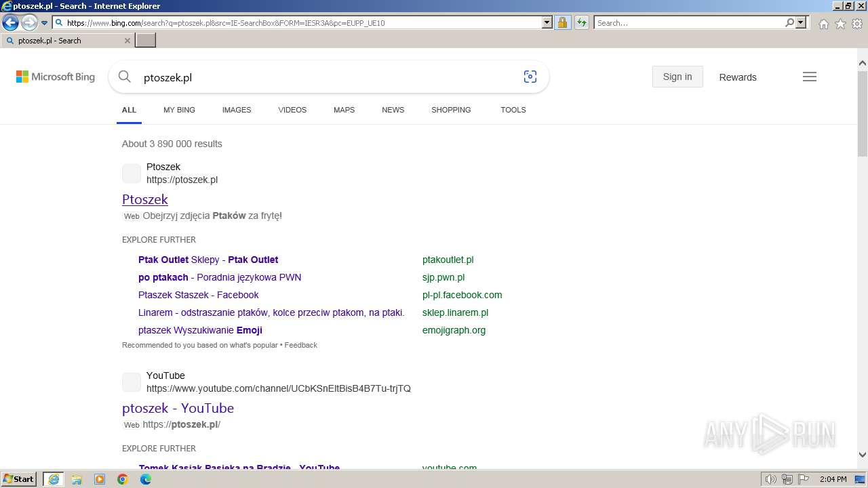Click the https://ptoszek.pl URL text
868x488 pixels.
182,180
